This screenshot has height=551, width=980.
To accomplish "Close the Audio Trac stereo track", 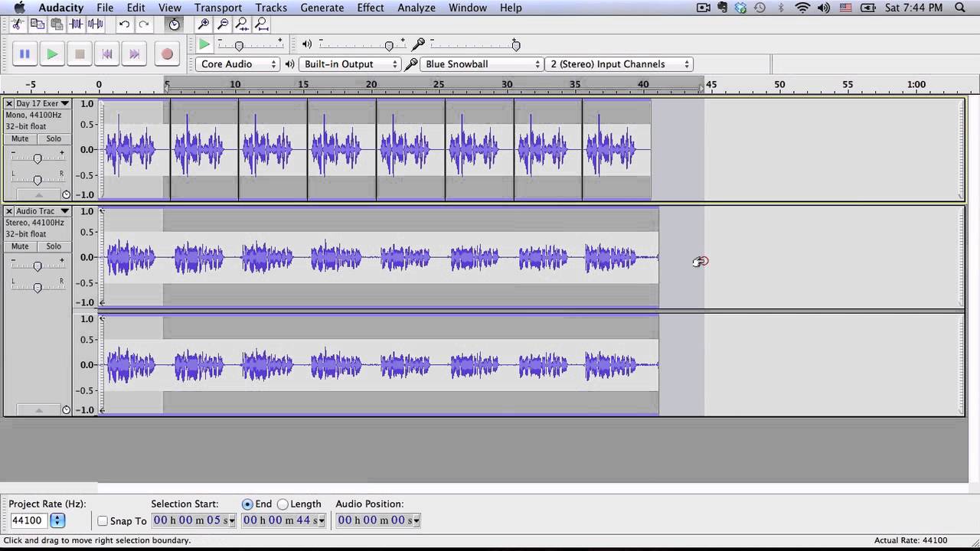I will pyautogui.click(x=9, y=211).
